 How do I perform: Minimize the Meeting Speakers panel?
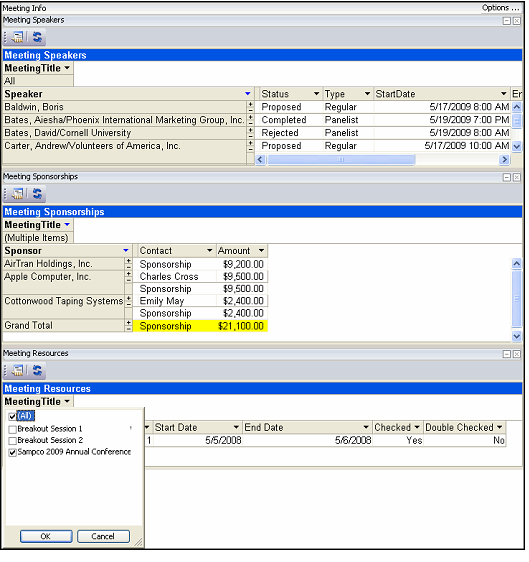tap(507, 21)
